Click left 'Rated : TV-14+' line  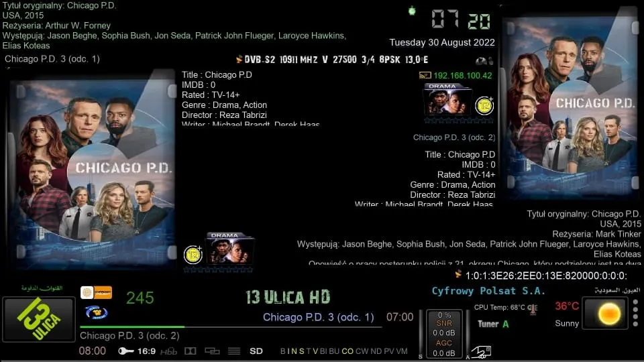[x=211, y=95]
